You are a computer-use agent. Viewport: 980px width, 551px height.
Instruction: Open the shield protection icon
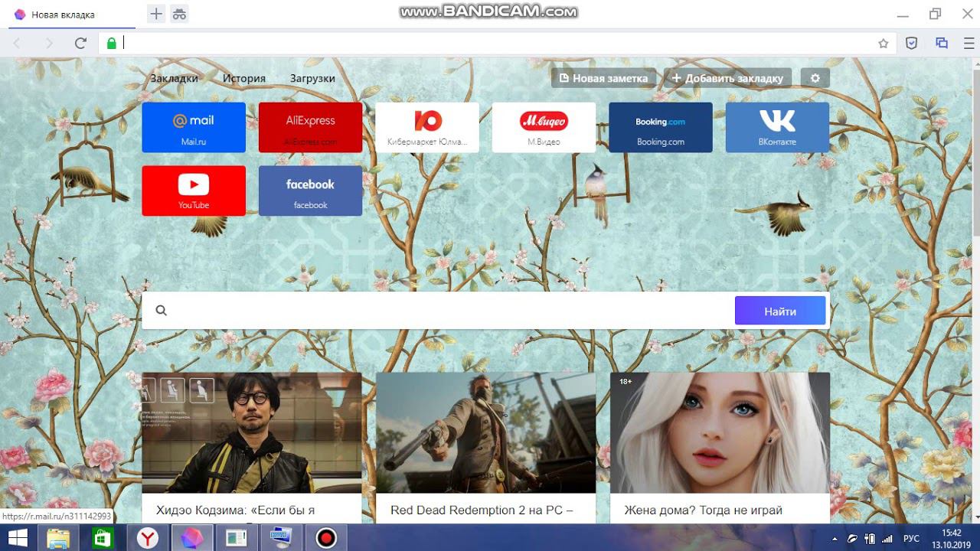(912, 44)
